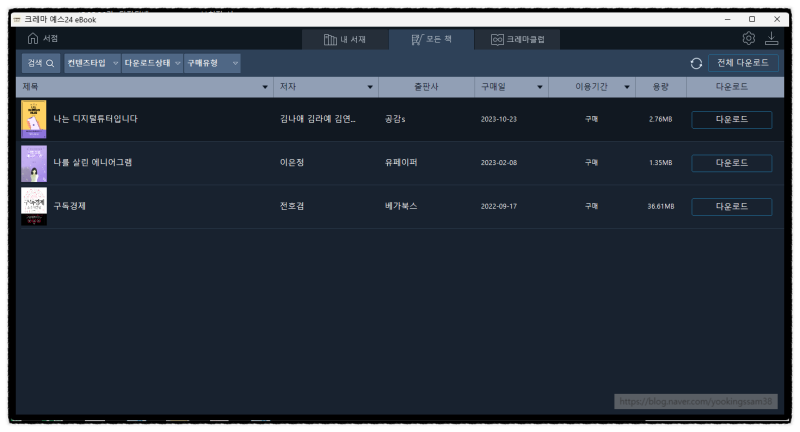The height and width of the screenshot is (432, 800).
Task: Sort by the 제목 column arrow
Action: pyautogui.click(x=265, y=87)
